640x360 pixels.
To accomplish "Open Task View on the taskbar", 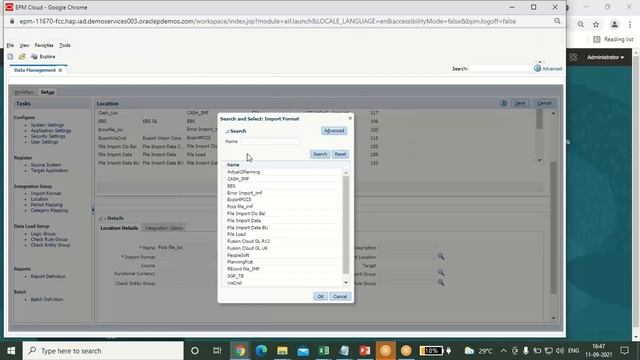I will pyautogui.click(x=217, y=351).
